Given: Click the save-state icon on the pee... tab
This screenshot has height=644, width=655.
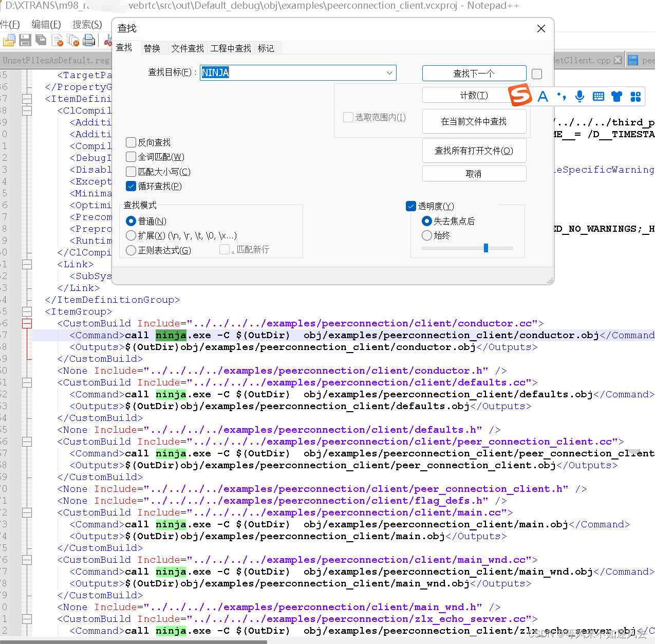Looking at the screenshot, I should (633, 60).
